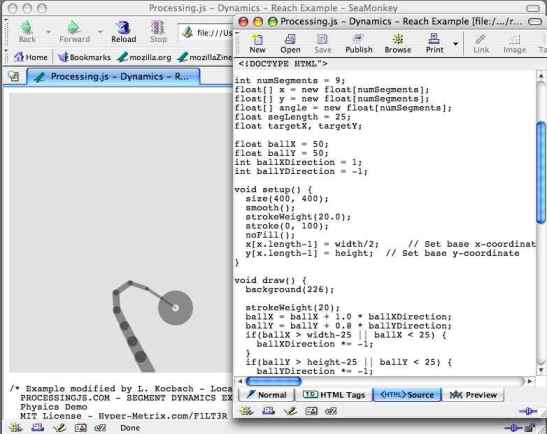
Task: Click Open in the Composer toolbar
Action: [290, 44]
